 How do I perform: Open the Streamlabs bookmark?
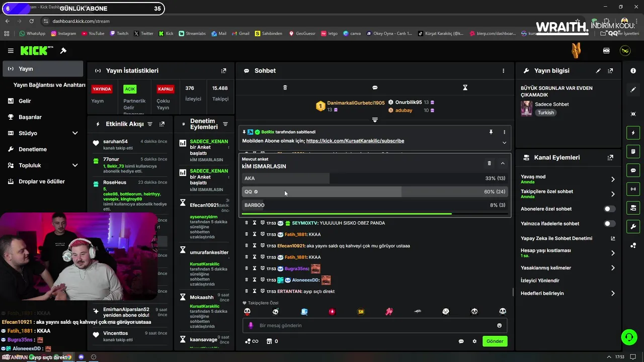click(x=192, y=34)
